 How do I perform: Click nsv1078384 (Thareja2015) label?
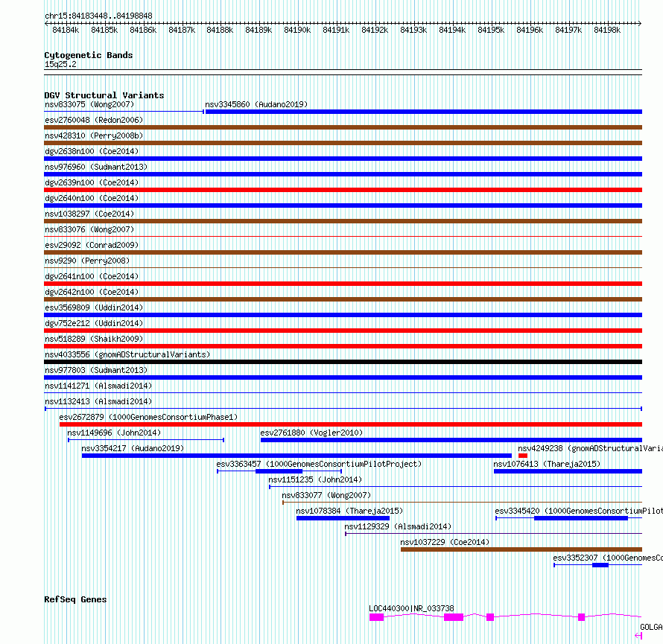[x=349, y=511]
